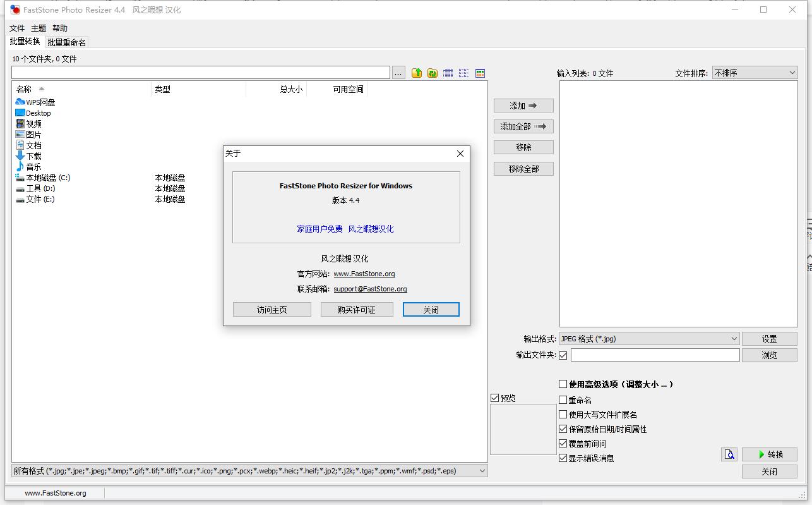This screenshot has height=505, width=812.
Task: Switch to 批量转换 tab
Action: tap(25, 41)
